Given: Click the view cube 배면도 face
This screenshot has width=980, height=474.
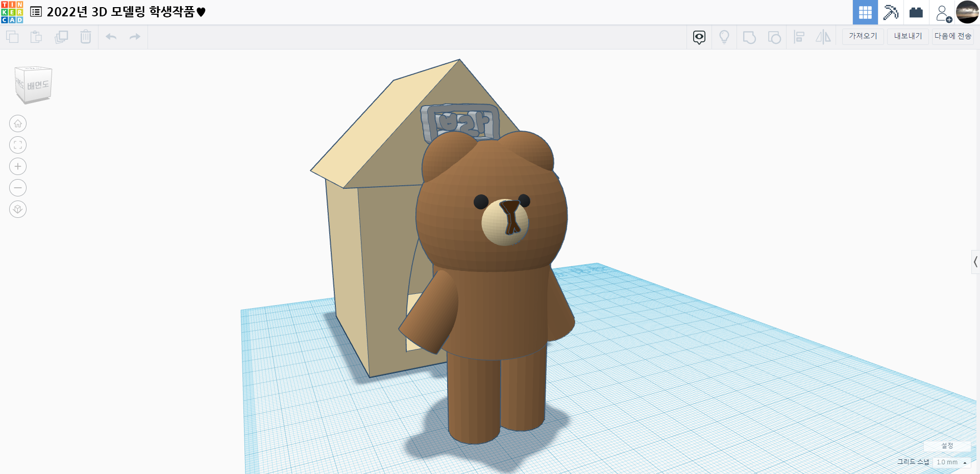Looking at the screenshot, I should pos(38,85).
